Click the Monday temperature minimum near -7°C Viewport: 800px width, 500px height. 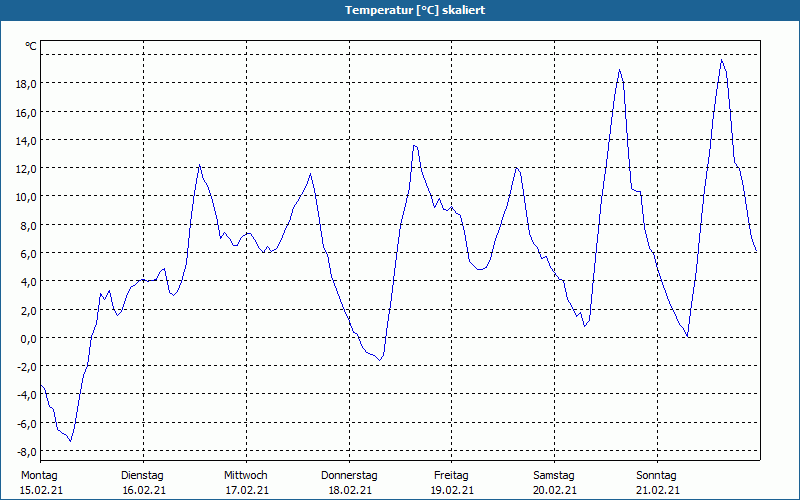coord(70,440)
